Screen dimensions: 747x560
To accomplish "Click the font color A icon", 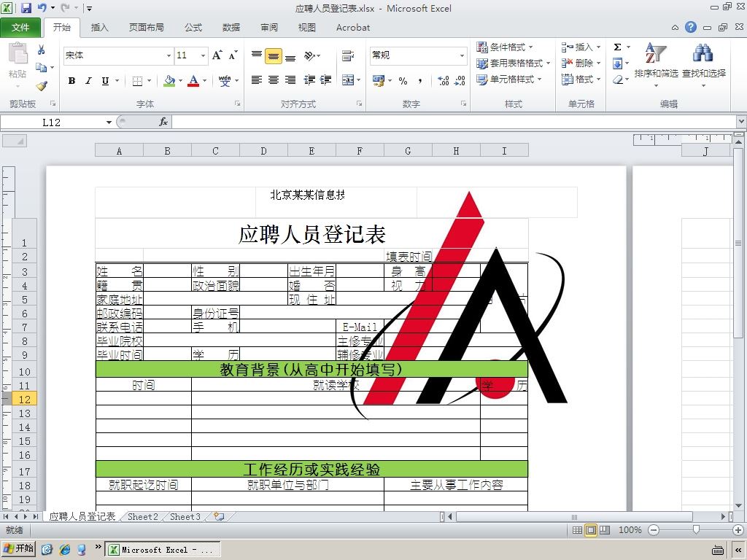I will pos(193,81).
